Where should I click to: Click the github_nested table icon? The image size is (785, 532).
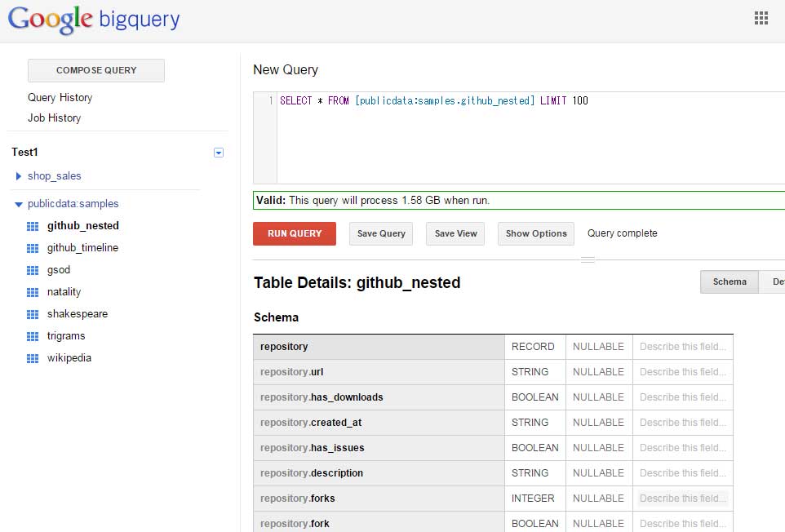point(33,226)
